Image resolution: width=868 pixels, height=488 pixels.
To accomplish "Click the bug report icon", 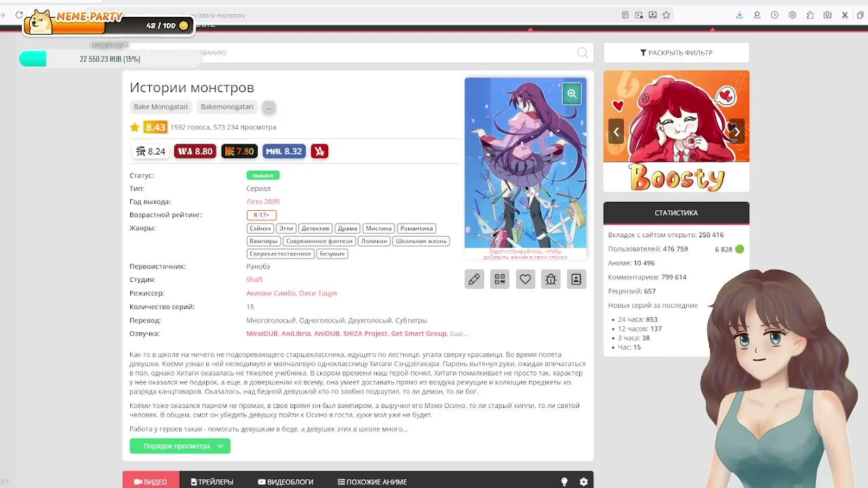I will 551,279.
